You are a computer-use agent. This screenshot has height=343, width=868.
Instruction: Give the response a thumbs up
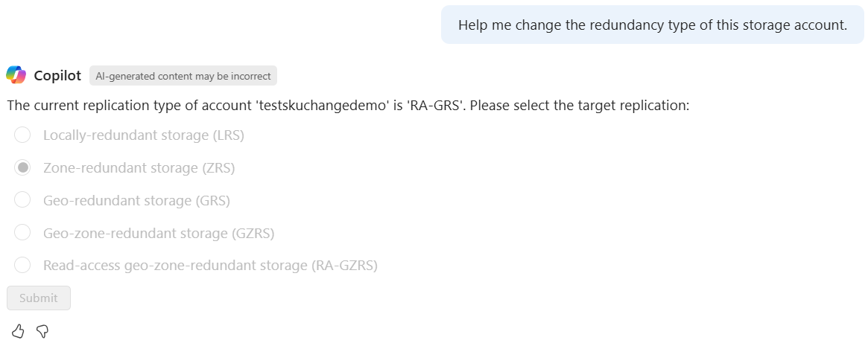(x=18, y=331)
